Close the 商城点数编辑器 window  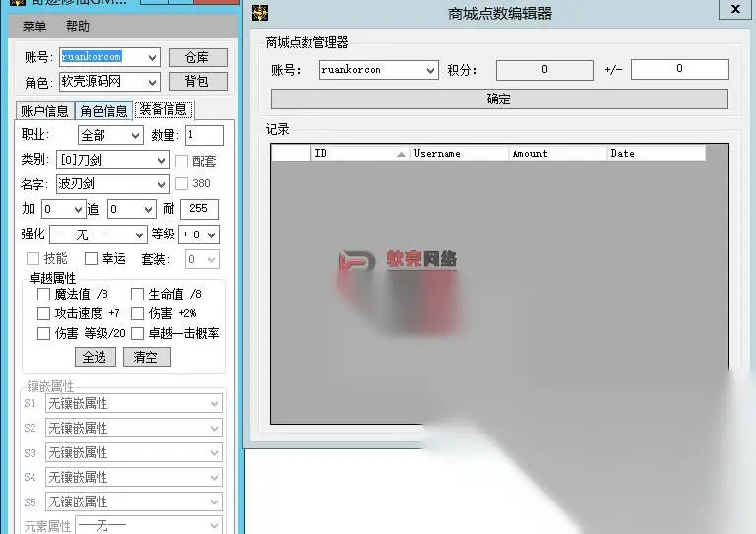coord(734,9)
